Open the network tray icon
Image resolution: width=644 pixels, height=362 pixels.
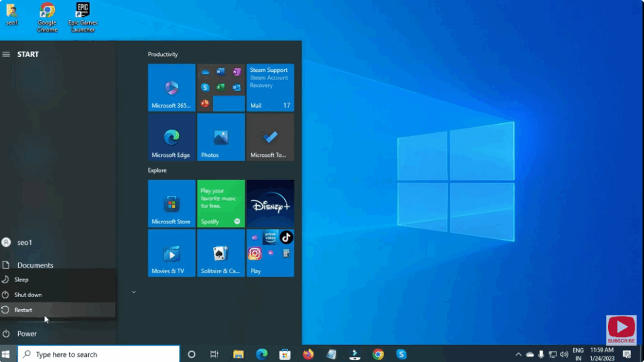[x=553, y=354]
